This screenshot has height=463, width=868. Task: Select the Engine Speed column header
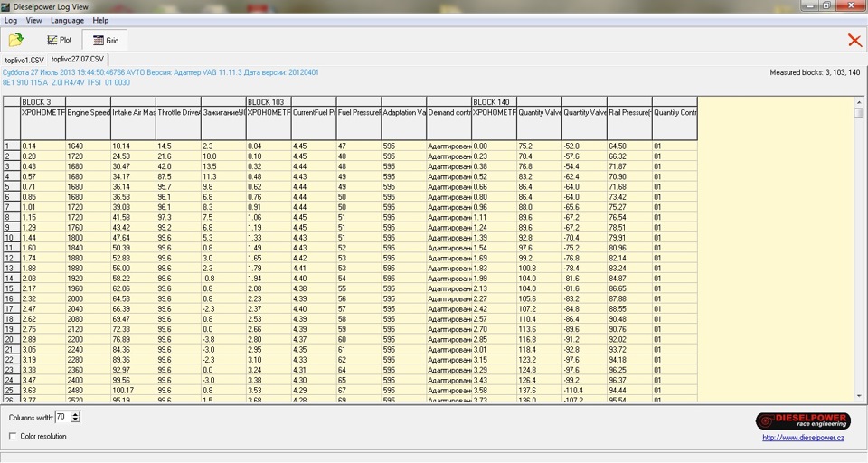pos(89,123)
